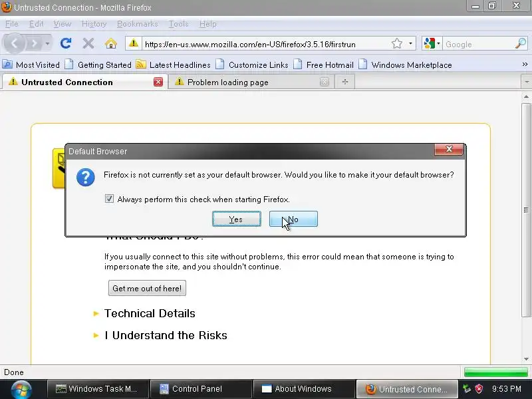Click the Get me out of here! button
The height and width of the screenshot is (399, 532).
(147, 288)
